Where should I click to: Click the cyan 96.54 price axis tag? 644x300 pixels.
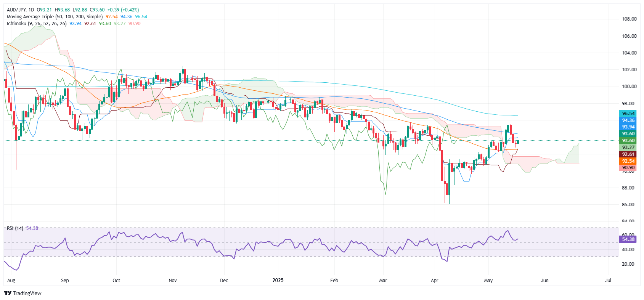pyautogui.click(x=628, y=114)
